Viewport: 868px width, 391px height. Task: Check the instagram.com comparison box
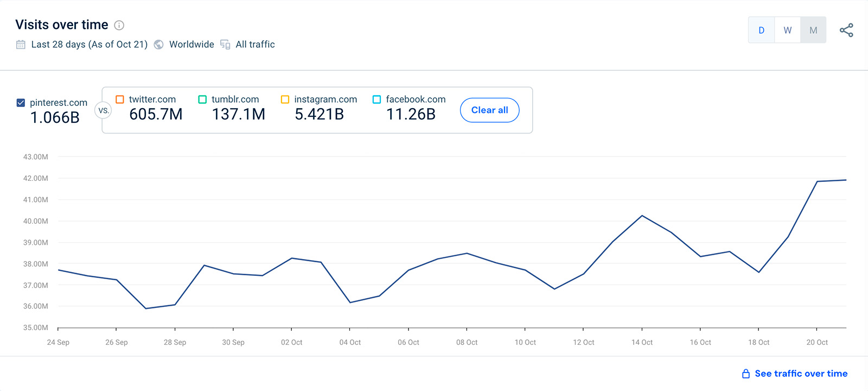coord(285,99)
